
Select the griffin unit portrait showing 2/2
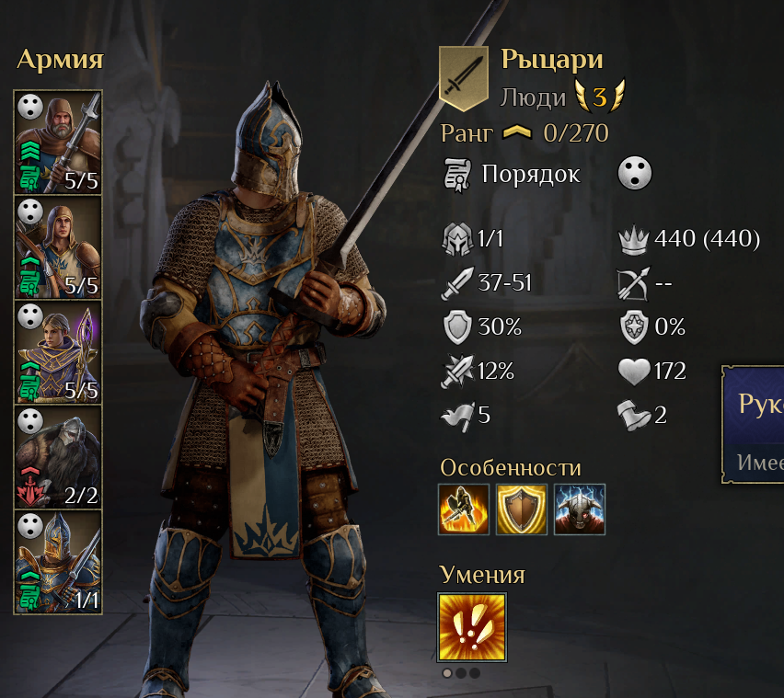point(58,457)
